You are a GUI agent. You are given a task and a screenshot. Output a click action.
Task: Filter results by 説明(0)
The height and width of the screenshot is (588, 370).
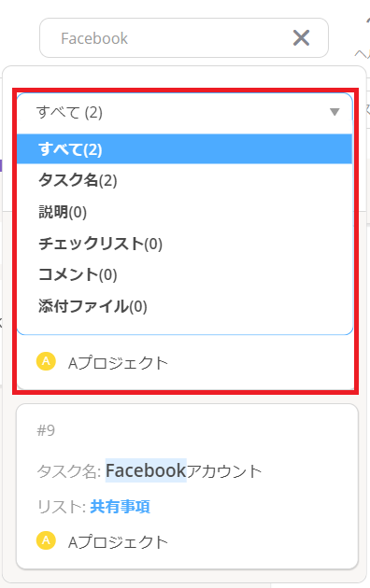coord(63,212)
